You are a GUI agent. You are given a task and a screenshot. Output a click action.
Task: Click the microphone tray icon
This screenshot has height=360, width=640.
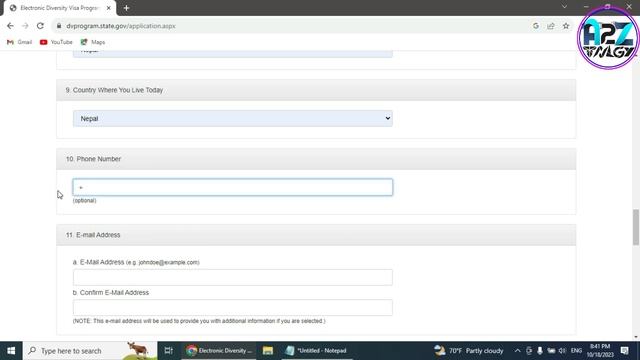[x=540, y=351]
